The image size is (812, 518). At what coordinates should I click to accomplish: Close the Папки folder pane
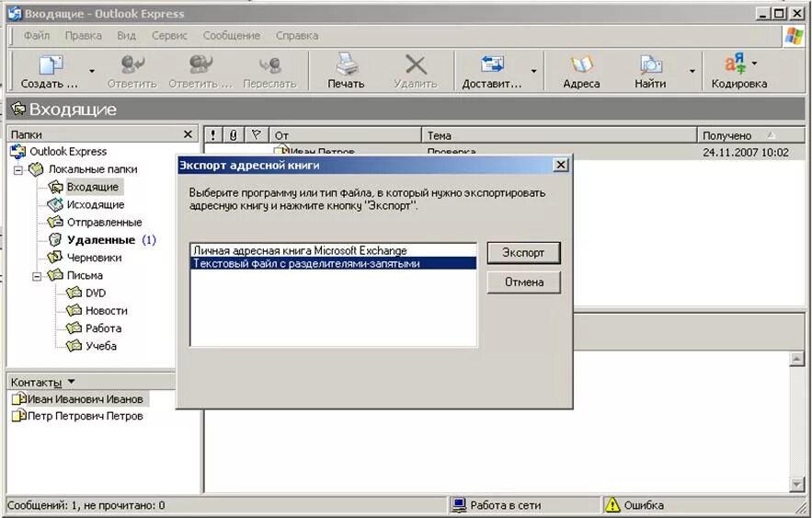click(x=188, y=134)
